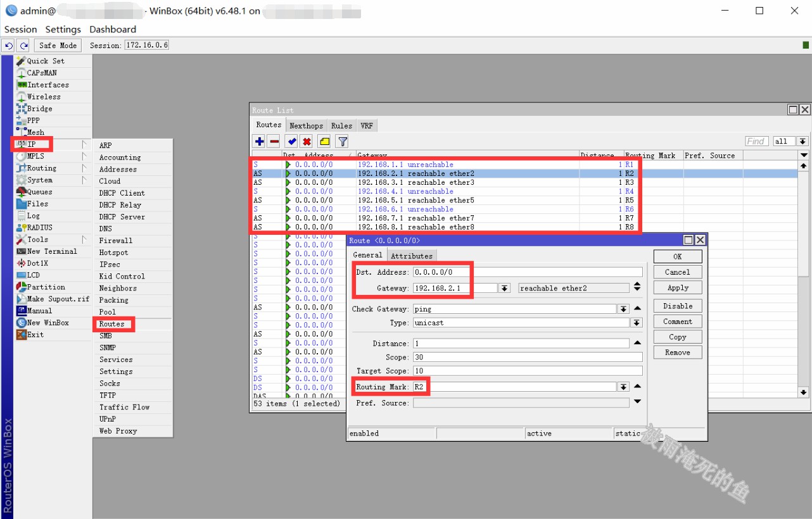The width and height of the screenshot is (812, 519).
Task: Click the blue checkmark enable icon
Action: point(291,142)
